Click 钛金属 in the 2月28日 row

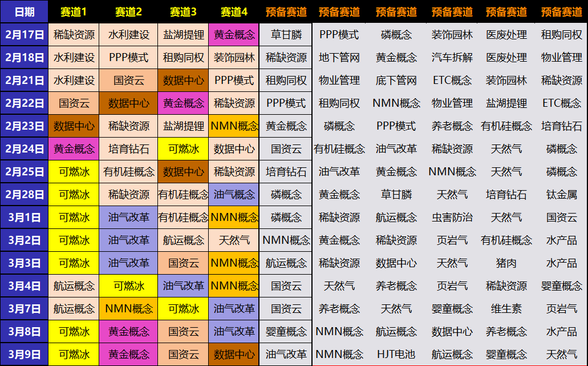click(561, 195)
